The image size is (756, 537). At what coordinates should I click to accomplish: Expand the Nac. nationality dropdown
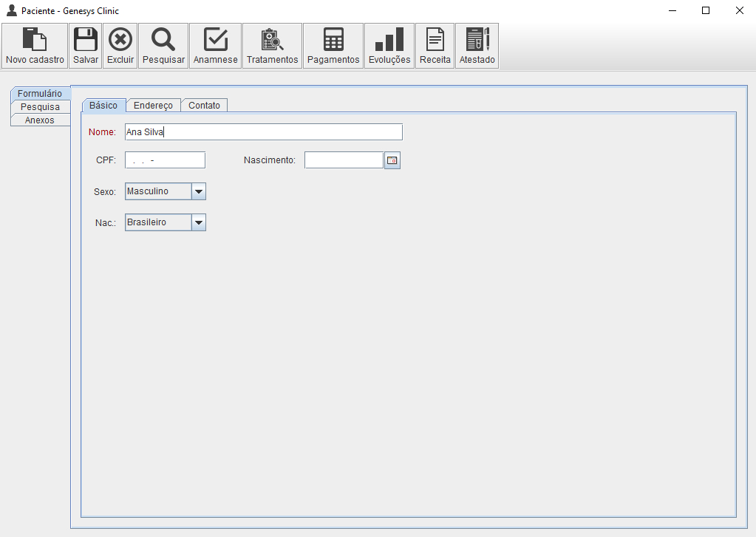click(198, 222)
